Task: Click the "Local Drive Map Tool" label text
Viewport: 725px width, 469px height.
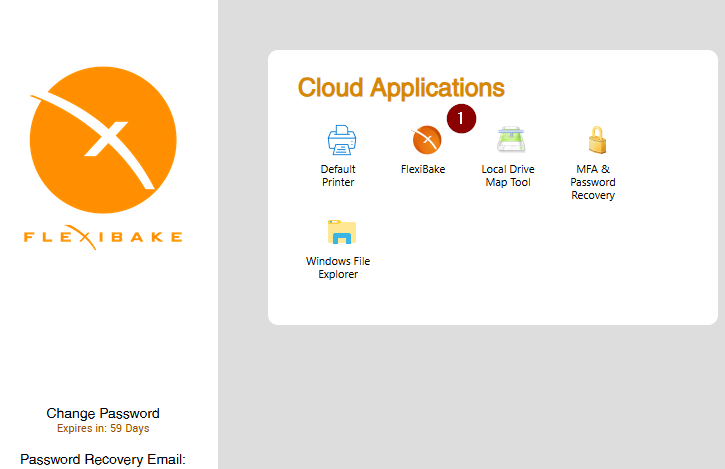Action: point(508,176)
